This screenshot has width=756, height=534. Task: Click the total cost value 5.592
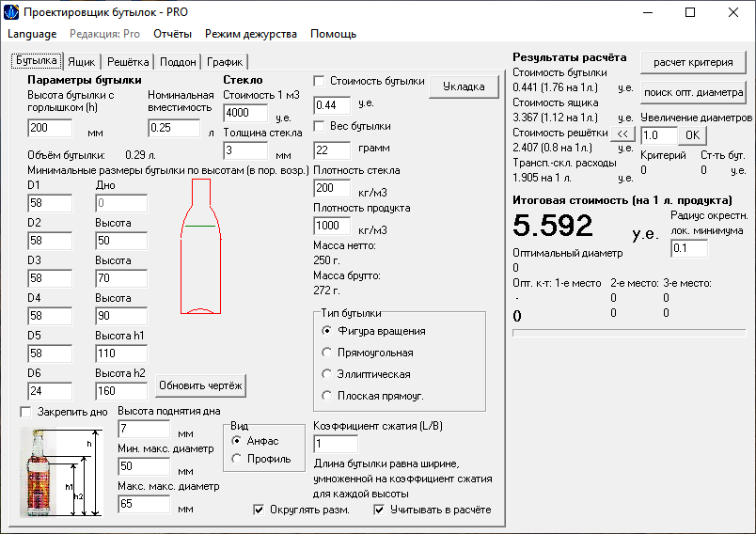click(553, 225)
